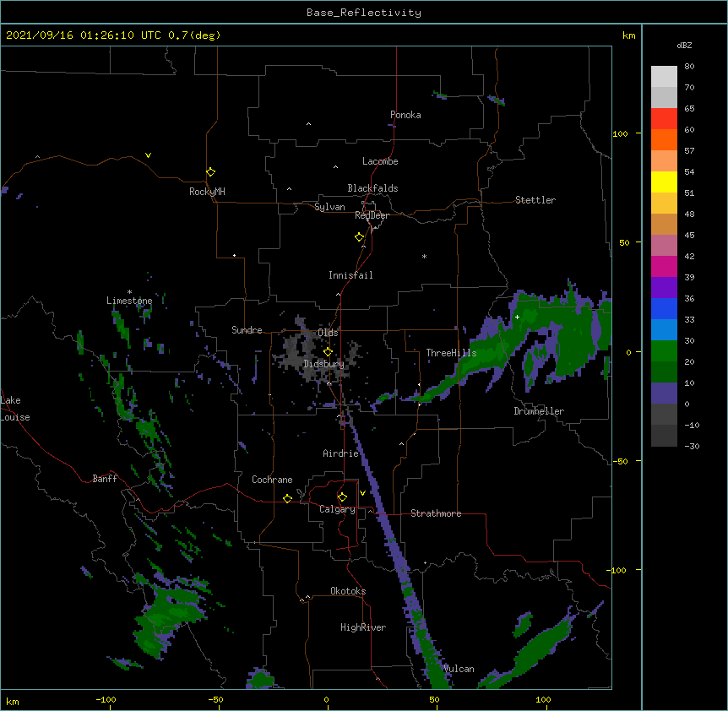Click the Vulcan label
This screenshot has height=711, width=728.
point(459,669)
